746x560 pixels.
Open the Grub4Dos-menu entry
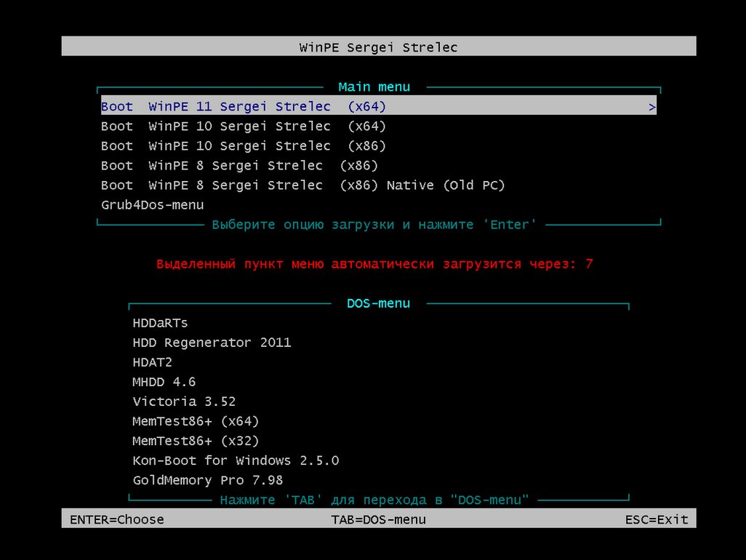click(x=152, y=205)
